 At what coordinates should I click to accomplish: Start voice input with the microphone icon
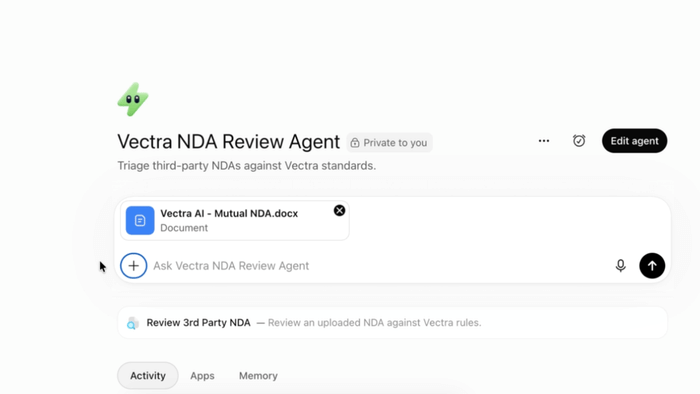[x=621, y=266]
